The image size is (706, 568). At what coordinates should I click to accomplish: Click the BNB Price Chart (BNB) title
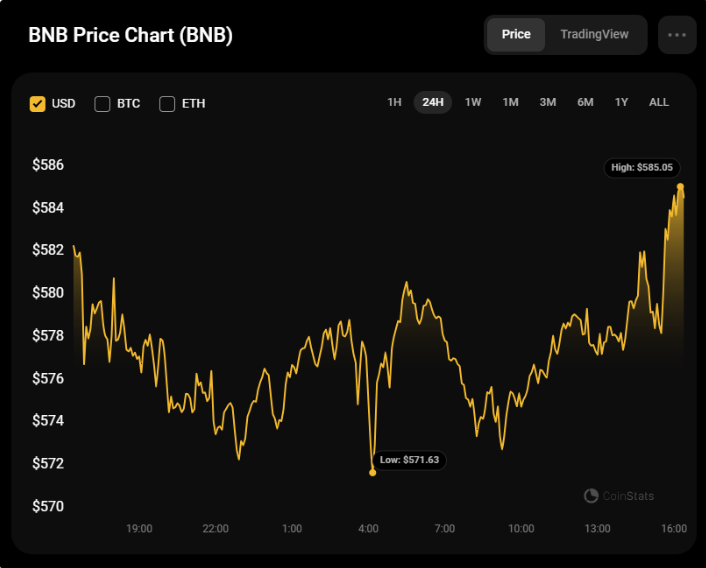(x=131, y=35)
